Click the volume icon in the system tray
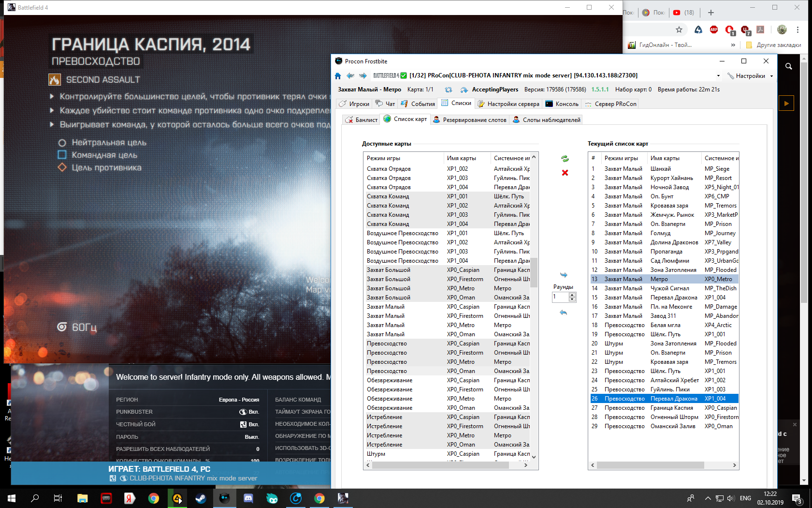This screenshot has height=508, width=812. 730,498
